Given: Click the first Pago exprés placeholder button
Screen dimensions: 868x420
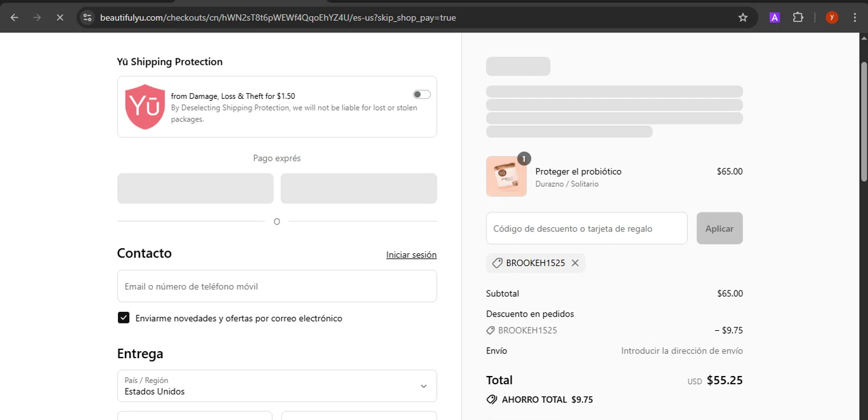Looking at the screenshot, I should 195,189.
